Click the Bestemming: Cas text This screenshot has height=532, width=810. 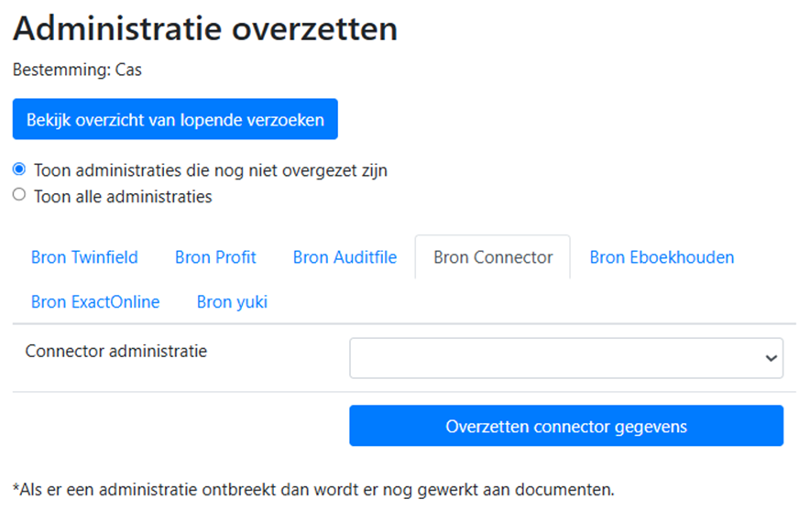pos(77,70)
